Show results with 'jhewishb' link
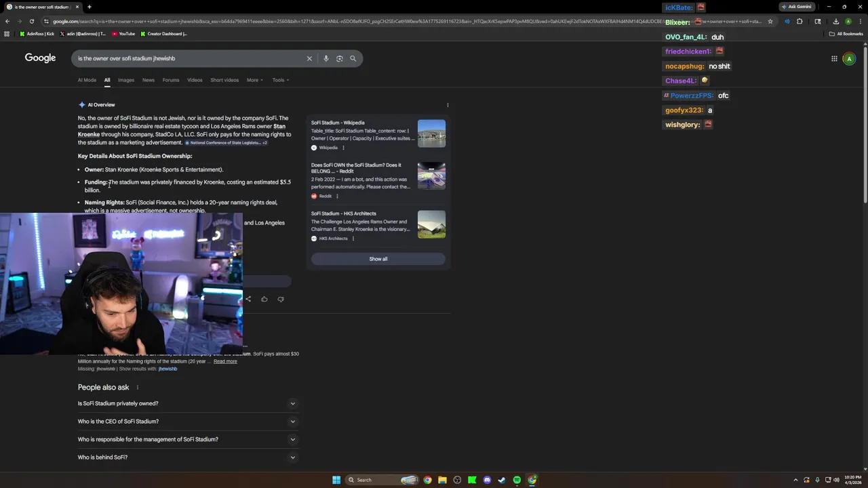The width and height of the screenshot is (868, 488). pyautogui.click(x=167, y=369)
